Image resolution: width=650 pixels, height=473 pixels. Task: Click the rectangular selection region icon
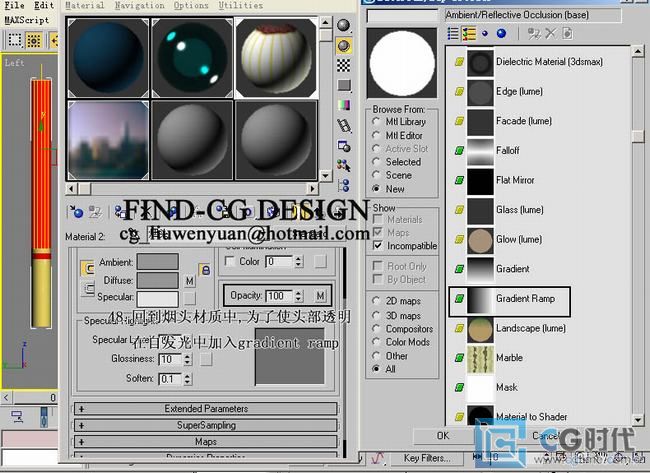[x=15, y=40]
